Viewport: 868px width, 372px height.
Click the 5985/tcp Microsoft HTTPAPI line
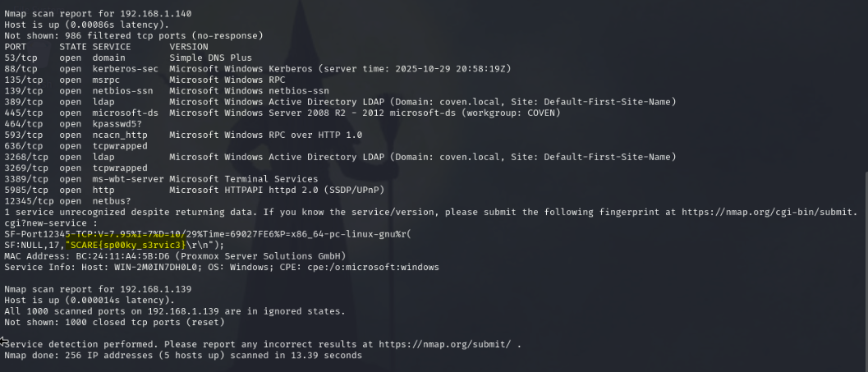(x=195, y=190)
